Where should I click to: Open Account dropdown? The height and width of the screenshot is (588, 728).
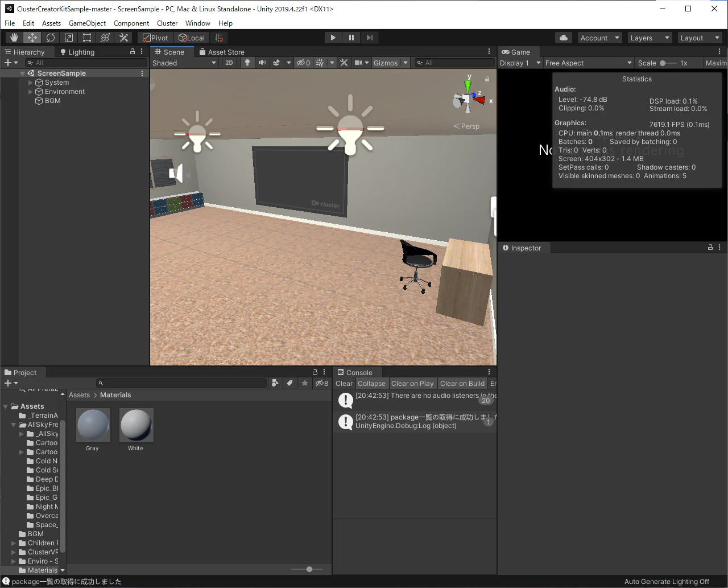coord(599,38)
